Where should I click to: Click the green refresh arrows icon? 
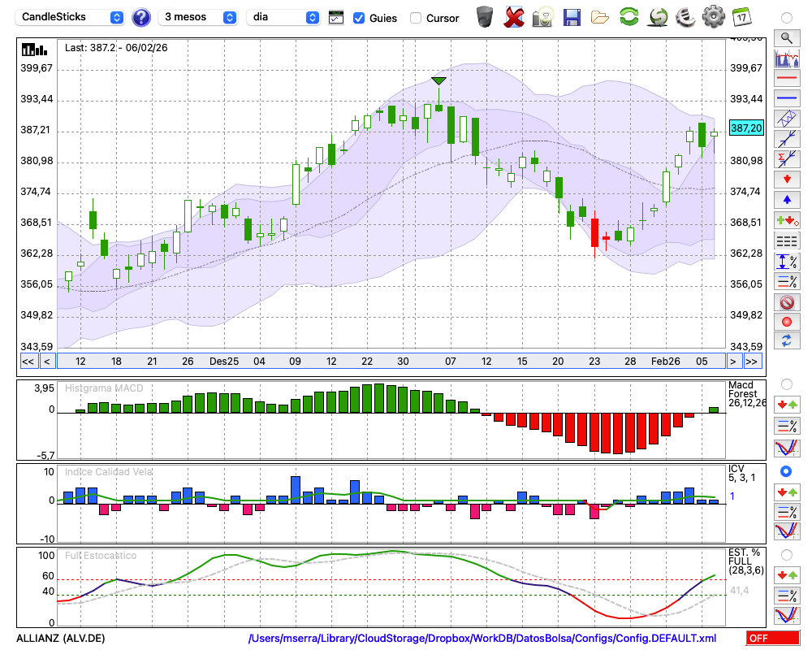628,16
